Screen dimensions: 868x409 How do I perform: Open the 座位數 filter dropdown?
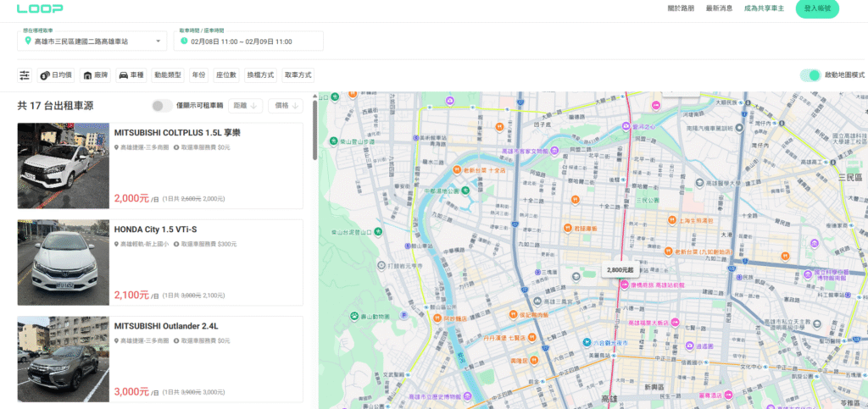(x=226, y=75)
